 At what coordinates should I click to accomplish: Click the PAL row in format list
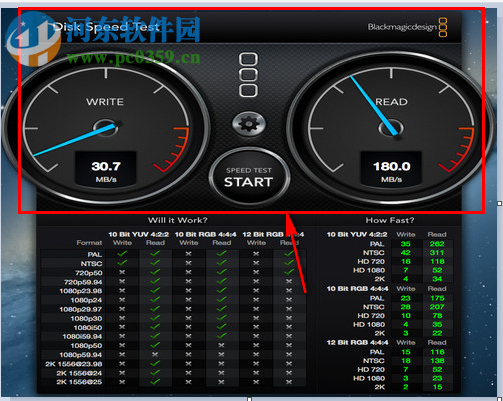pos(173,254)
